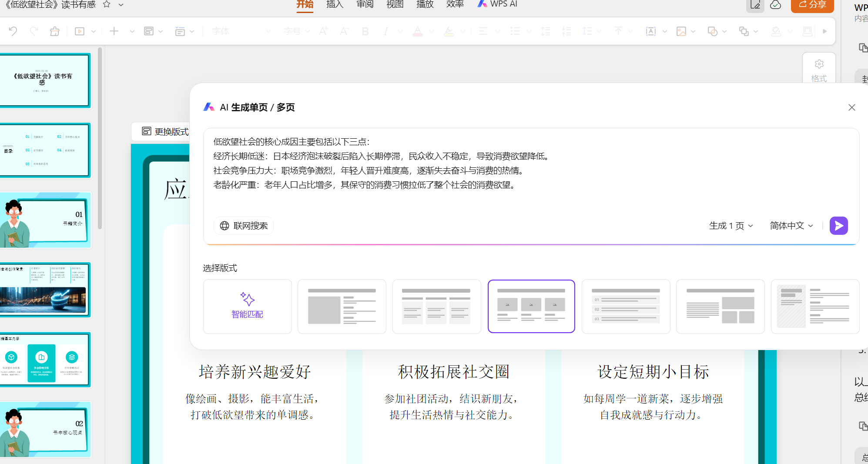Close the AI 生成单页 dialog
The height and width of the screenshot is (464, 868).
[x=852, y=107]
